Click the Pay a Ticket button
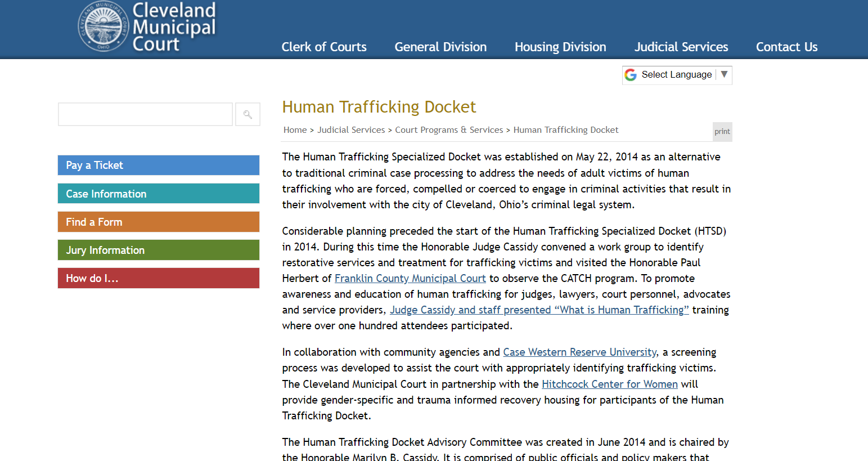The width and height of the screenshot is (868, 461). click(159, 165)
